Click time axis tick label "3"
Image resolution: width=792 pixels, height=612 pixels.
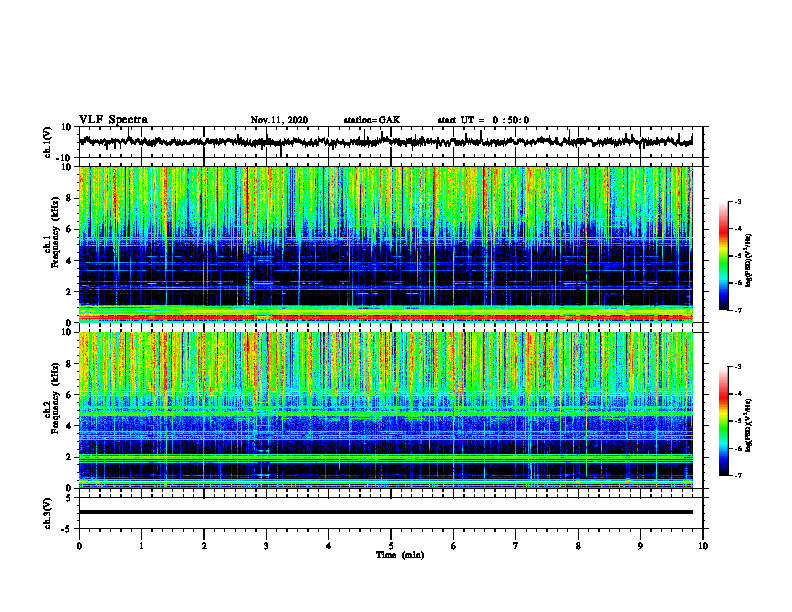[266, 546]
